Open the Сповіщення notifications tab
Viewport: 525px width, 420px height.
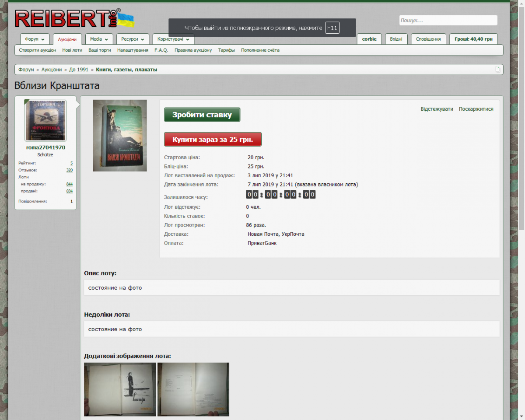[x=428, y=39]
